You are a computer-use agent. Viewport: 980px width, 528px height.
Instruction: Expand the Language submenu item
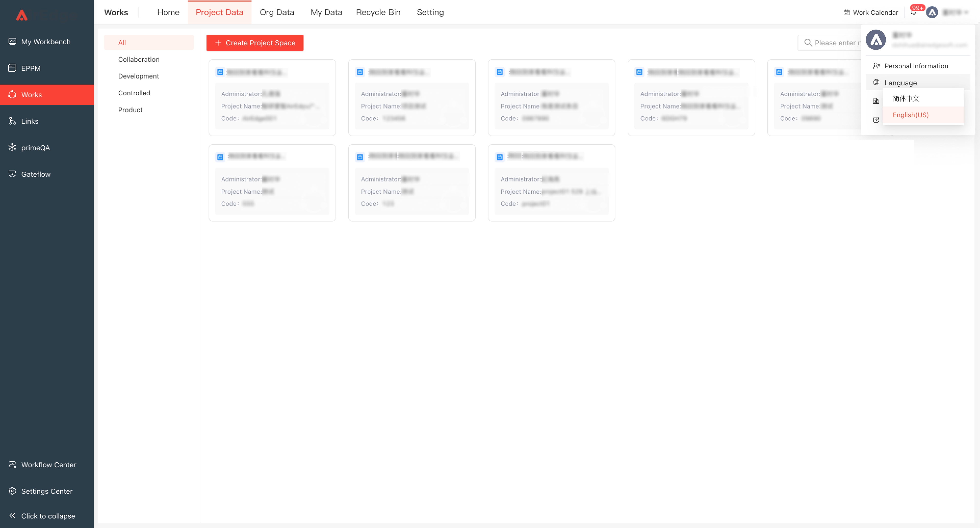coord(900,83)
